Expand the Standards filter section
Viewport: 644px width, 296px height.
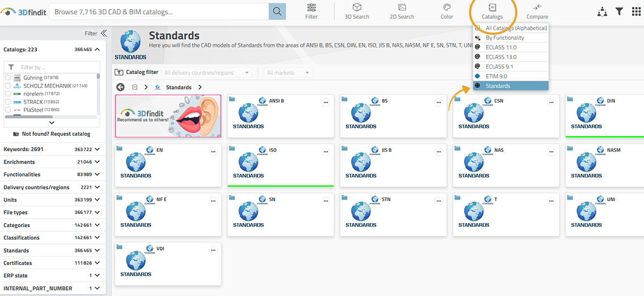click(53, 250)
